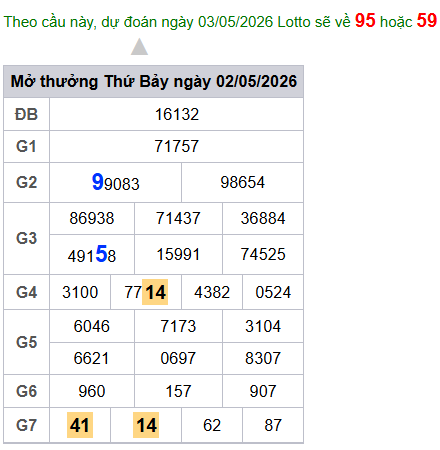Click highlighted G7 number 41
Viewport: 440px width, 450px height.
tap(80, 425)
